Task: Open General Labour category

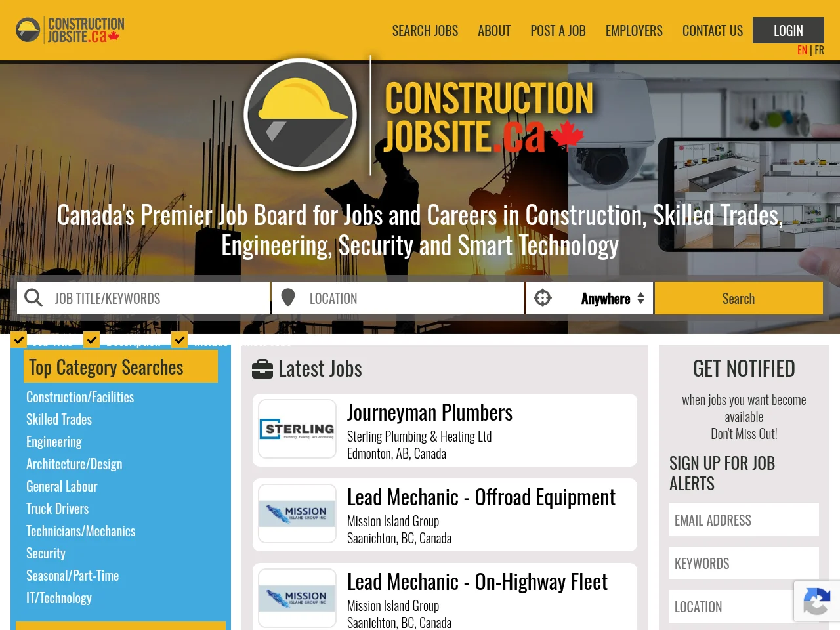Action: click(x=62, y=486)
